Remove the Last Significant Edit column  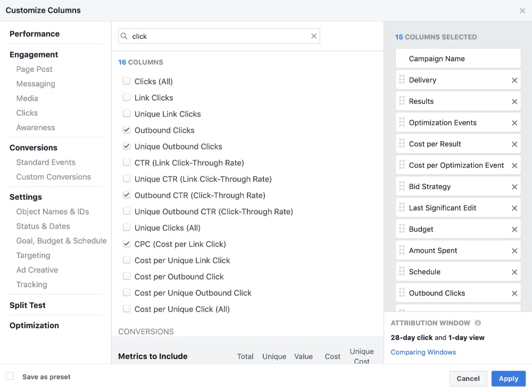(514, 208)
